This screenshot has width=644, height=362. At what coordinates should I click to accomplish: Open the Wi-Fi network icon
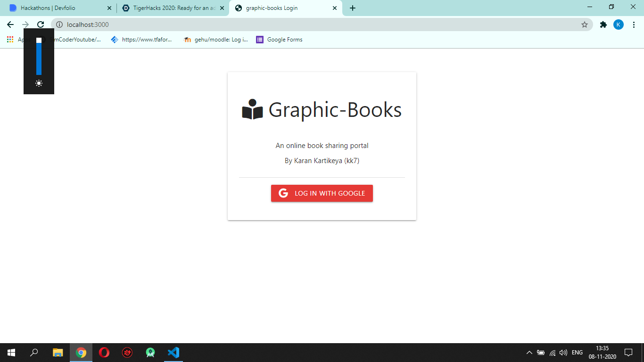pos(553,353)
